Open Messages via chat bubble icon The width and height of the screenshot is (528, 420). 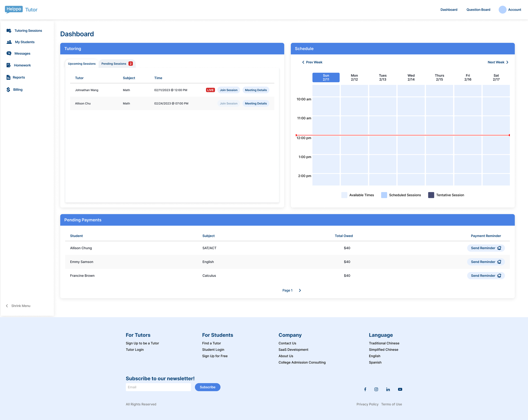pyautogui.click(x=9, y=53)
